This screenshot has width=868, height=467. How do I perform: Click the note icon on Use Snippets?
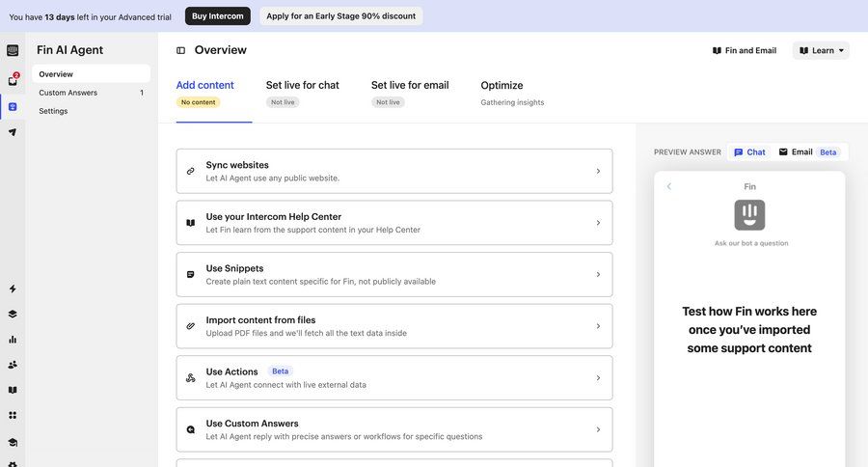click(x=190, y=274)
